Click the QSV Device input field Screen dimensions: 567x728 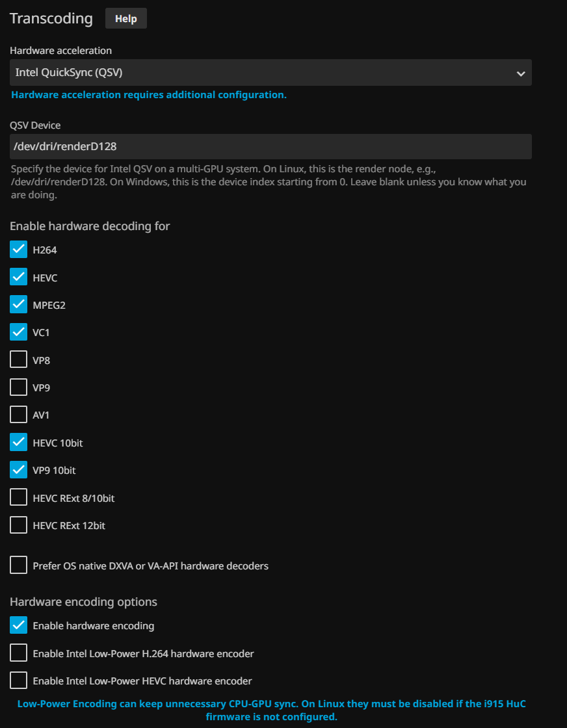270,147
